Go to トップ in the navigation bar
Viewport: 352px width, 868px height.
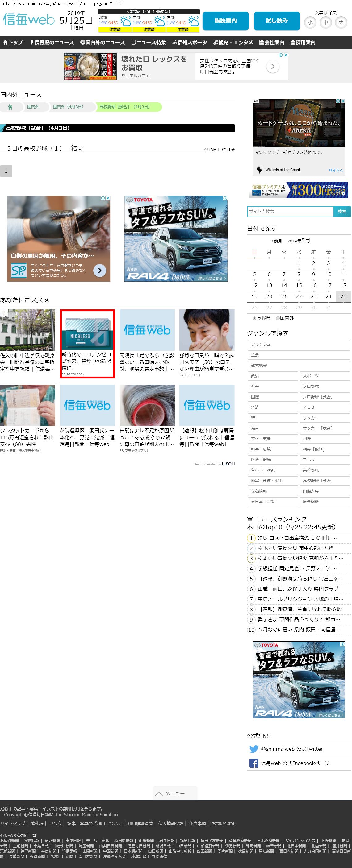click(13, 43)
